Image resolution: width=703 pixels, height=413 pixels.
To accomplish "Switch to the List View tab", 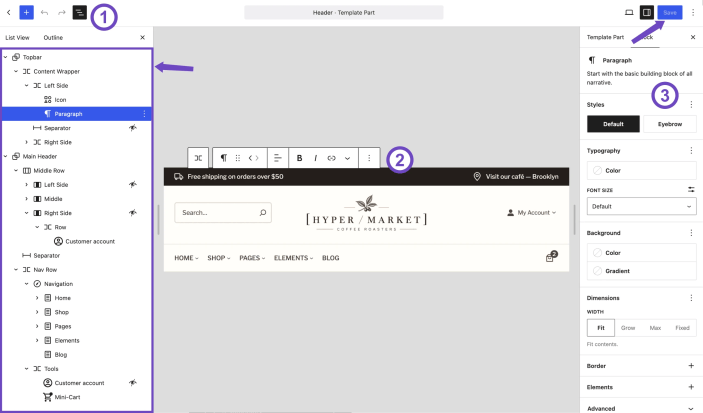I will click(x=17, y=38).
